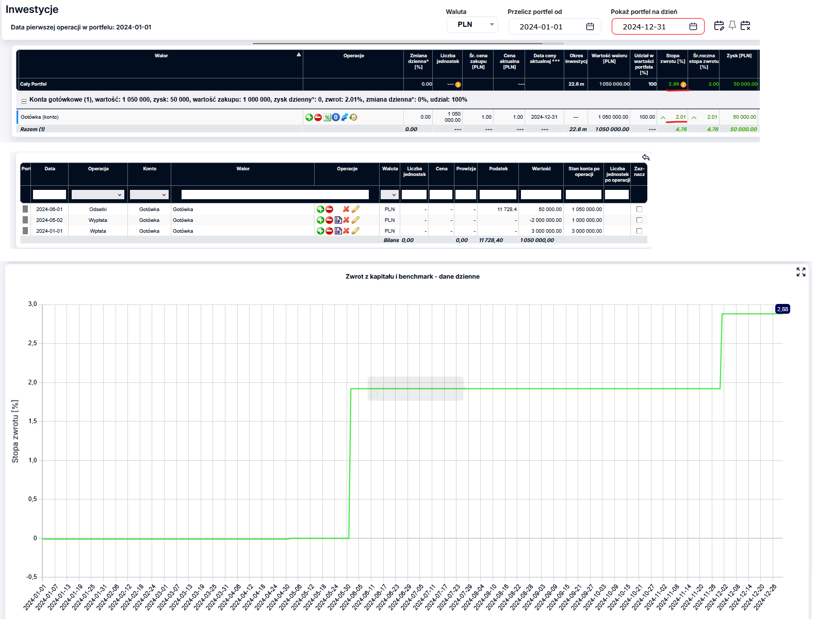The image size is (816, 644).
Task: Expand the chart to fullscreen
Action: 801,272
